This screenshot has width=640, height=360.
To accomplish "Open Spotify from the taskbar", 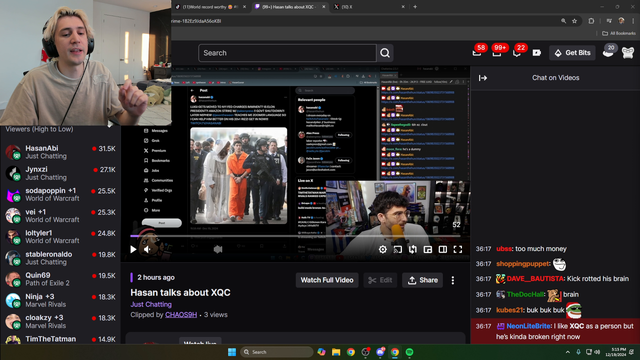I will (409, 352).
